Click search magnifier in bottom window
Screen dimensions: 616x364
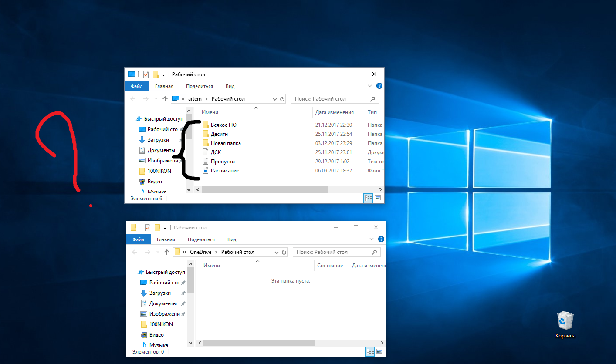point(375,252)
